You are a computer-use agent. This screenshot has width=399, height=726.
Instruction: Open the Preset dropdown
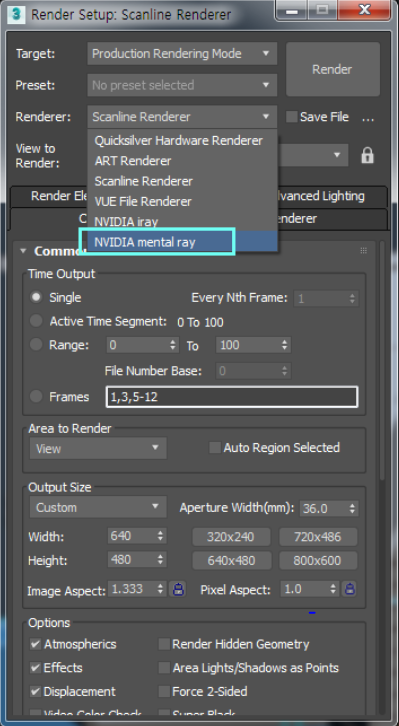182,85
